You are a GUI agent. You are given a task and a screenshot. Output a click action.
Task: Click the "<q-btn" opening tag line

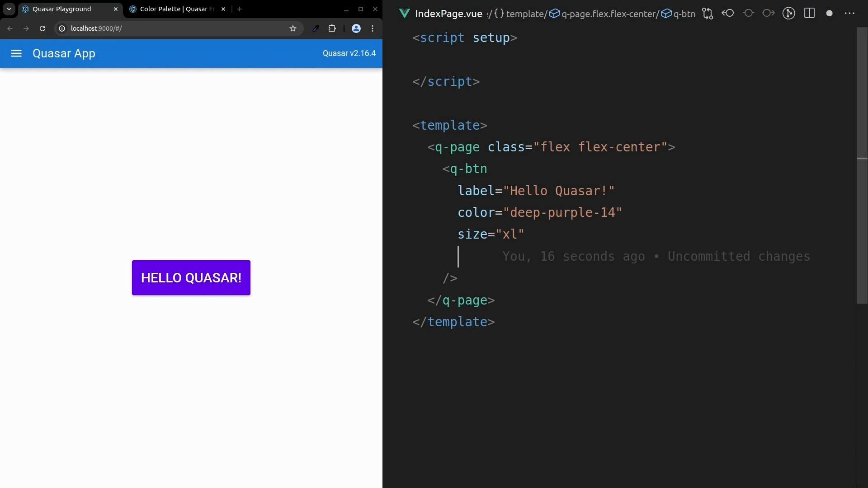[x=465, y=169]
